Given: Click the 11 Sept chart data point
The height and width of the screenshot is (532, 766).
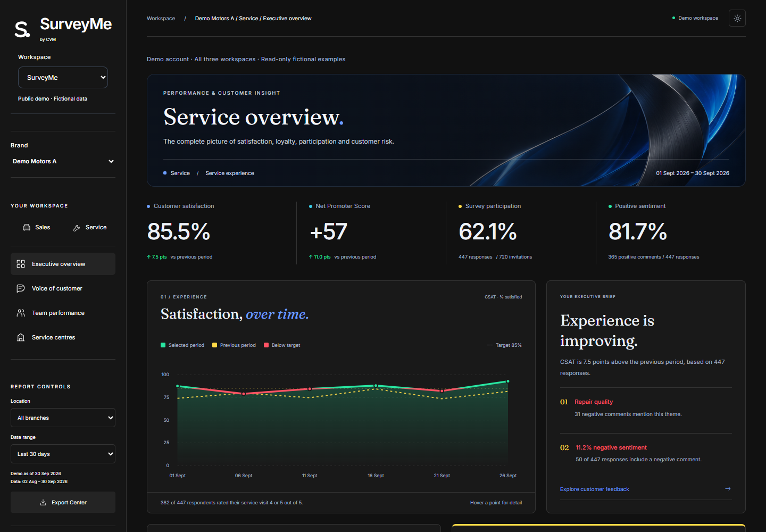Looking at the screenshot, I should (310, 389).
